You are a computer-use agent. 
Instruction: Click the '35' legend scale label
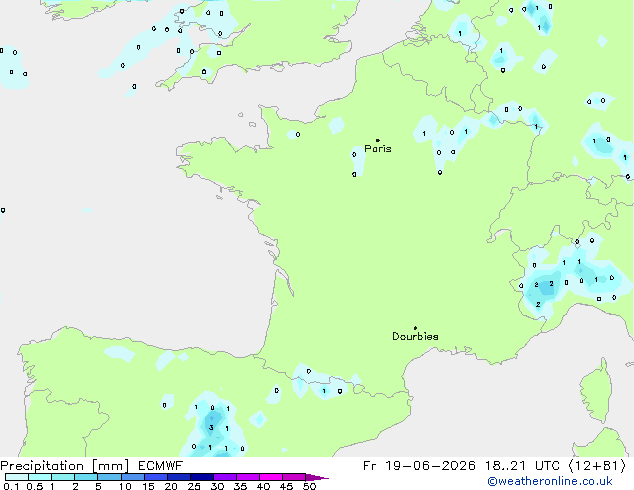240,486
